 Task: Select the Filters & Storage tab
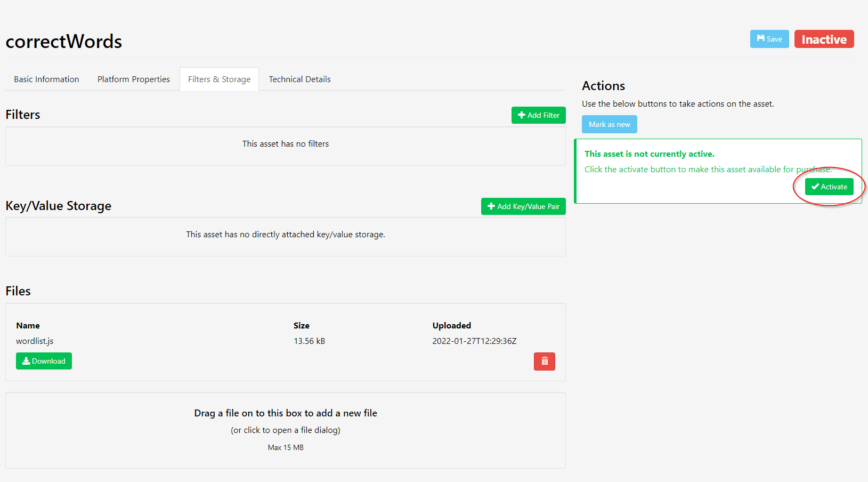(x=219, y=79)
